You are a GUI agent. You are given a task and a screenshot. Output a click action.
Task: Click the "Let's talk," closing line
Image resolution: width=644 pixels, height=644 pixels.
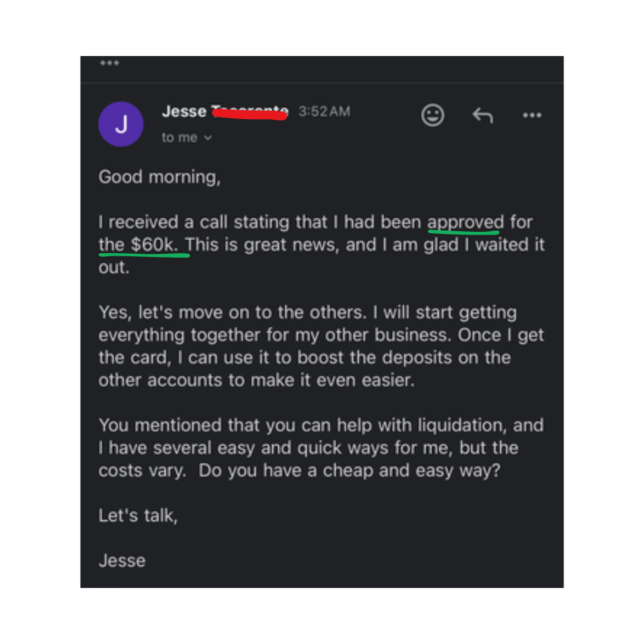point(137,516)
